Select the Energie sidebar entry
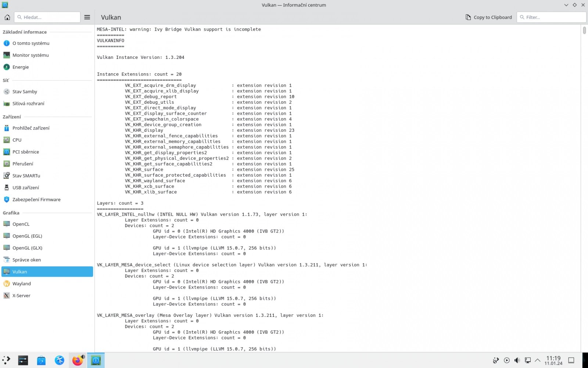 coord(47,67)
